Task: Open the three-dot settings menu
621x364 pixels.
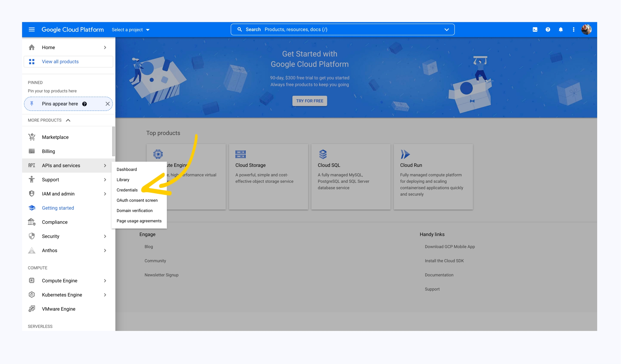Action: coord(573,29)
